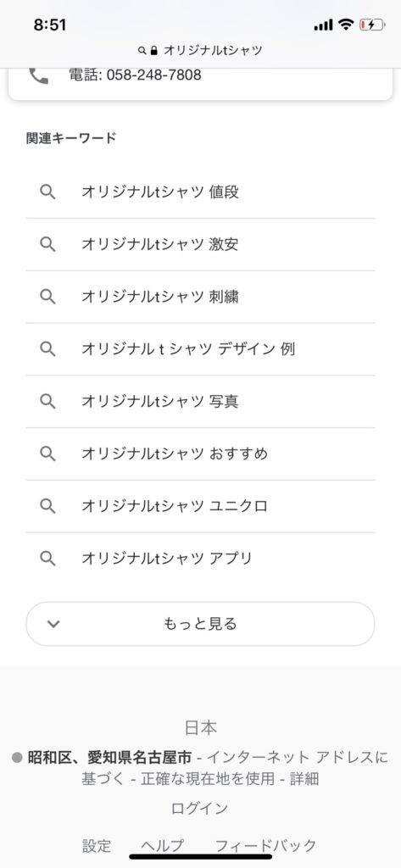Open フィードバック in the footer
Image resolution: width=401 pixels, height=868 pixels.
click(x=265, y=845)
